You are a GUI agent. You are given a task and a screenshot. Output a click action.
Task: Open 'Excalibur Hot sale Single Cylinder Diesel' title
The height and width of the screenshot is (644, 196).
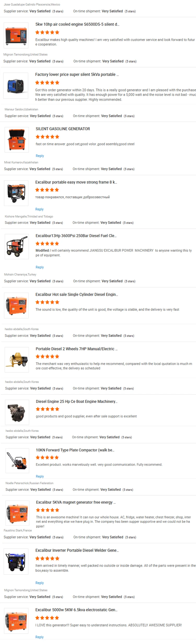click(x=77, y=295)
